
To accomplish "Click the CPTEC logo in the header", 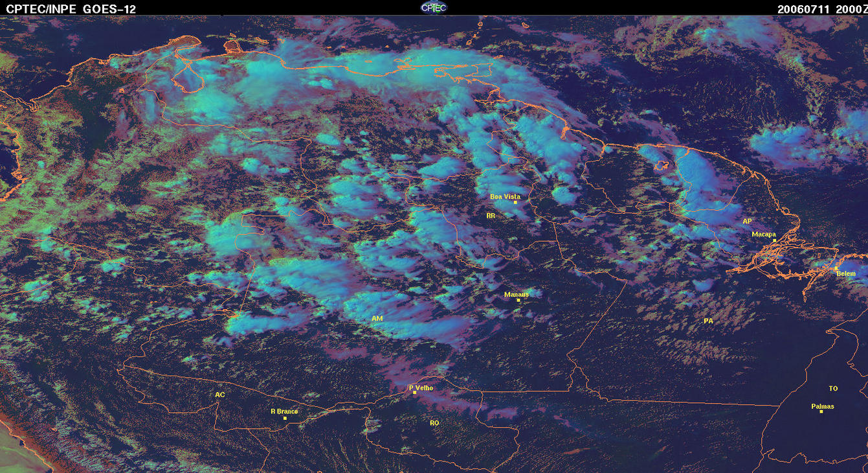I will coord(434,7).
